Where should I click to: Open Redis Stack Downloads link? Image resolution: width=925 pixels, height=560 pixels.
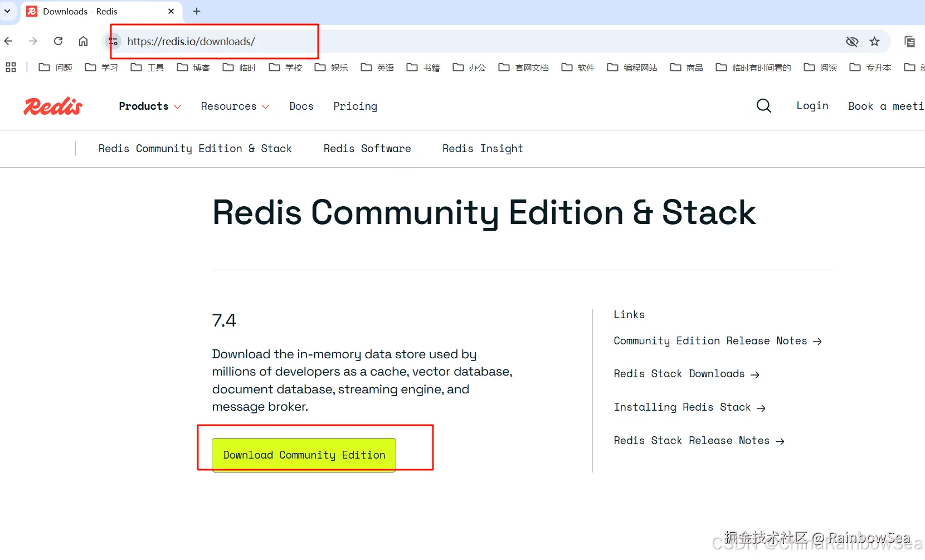tap(687, 374)
